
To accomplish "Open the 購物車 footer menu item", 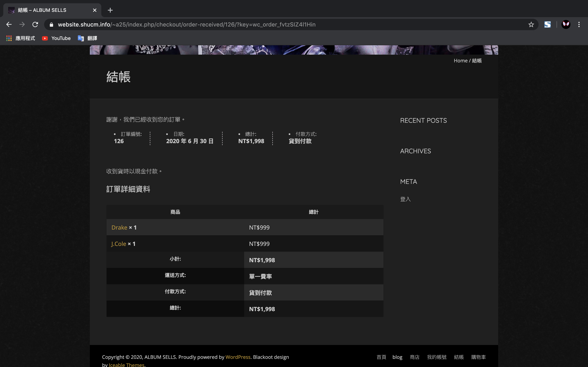I will tap(478, 357).
